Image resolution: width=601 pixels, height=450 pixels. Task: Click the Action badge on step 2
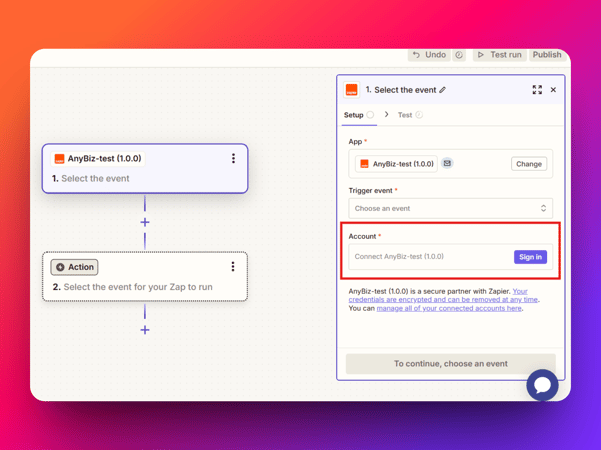(x=74, y=267)
